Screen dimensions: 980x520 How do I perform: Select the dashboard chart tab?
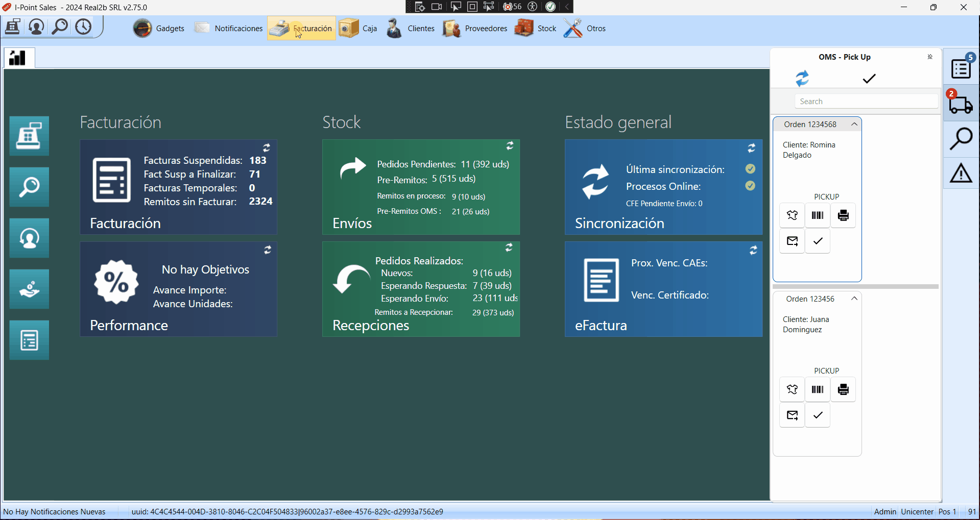pyautogui.click(x=19, y=58)
